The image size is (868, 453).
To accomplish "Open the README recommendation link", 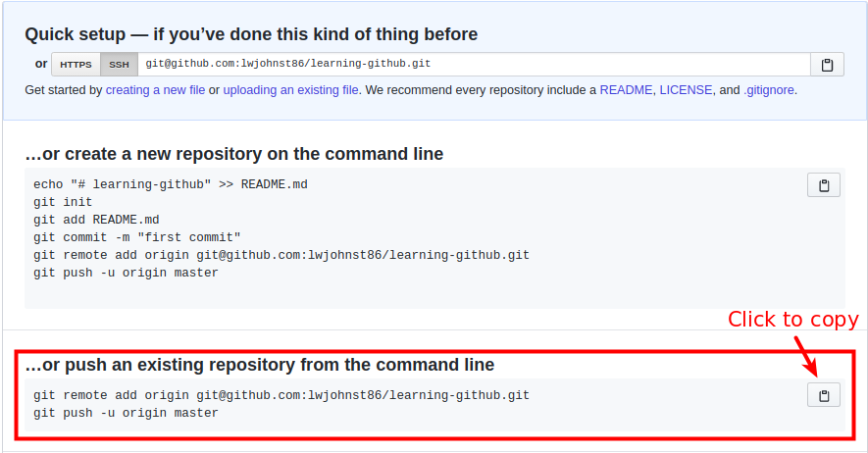I will tap(626, 90).
